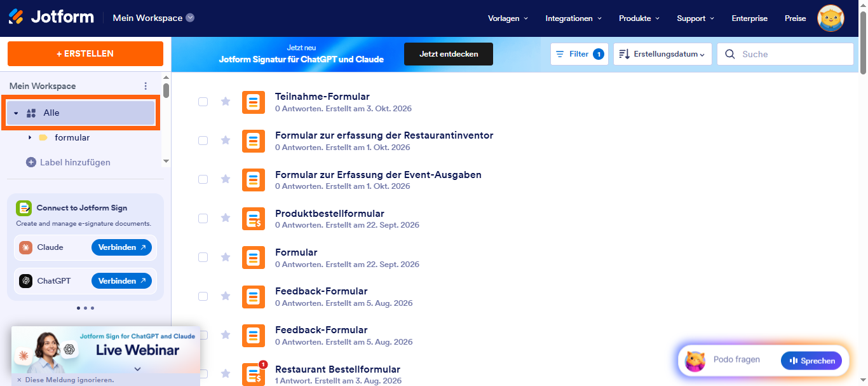Click the carousel dots below Connect panel
The width and height of the screenshot is (868, 386).
tap(85, 308)
